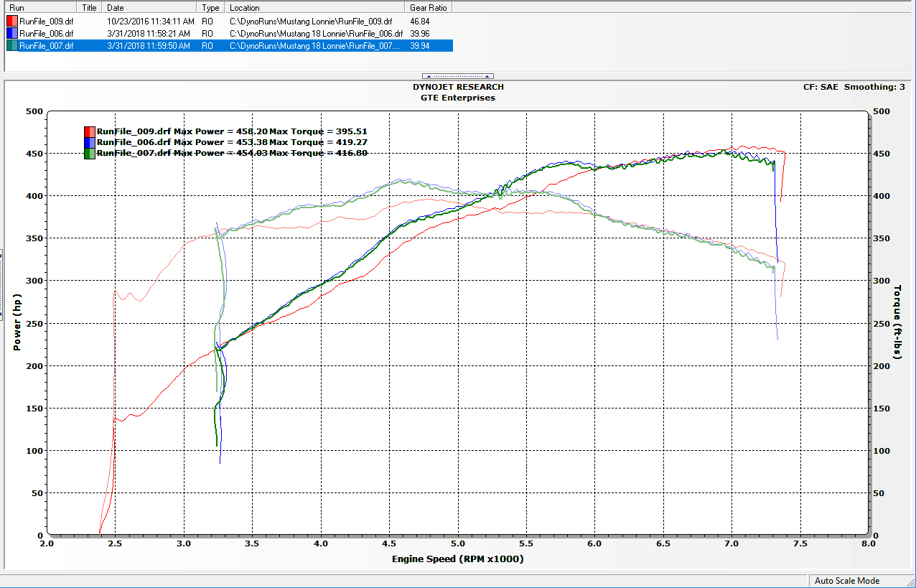Click the RunFile_009.drf Max Power legend text

pos(232,131)
